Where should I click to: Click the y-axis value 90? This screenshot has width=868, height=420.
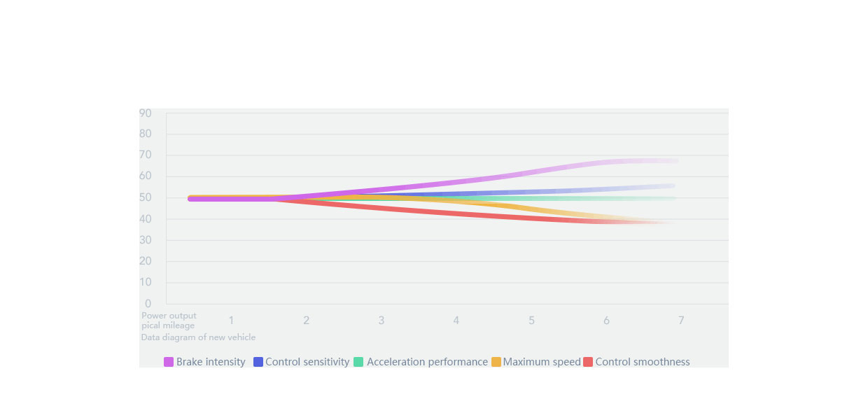(x=145, y=113)
